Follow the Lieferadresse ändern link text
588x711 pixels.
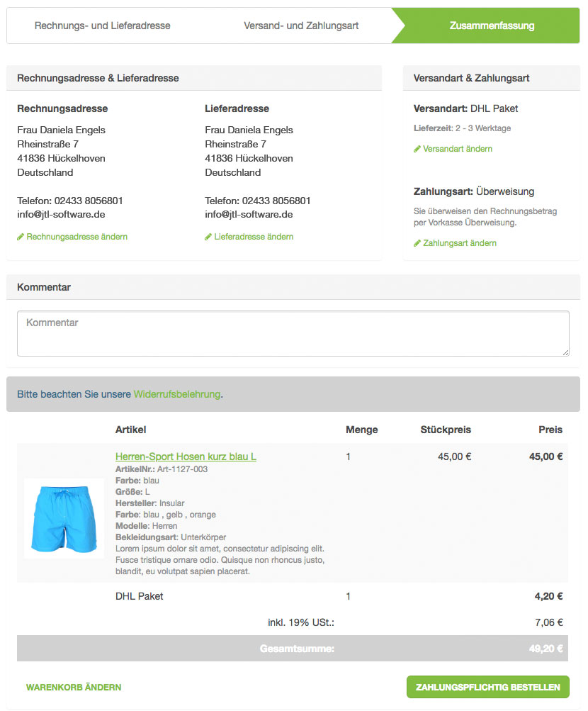click(254, 237)
